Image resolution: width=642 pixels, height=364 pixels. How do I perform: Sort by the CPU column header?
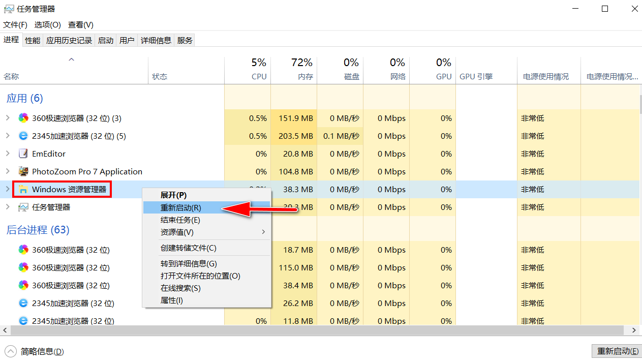[x=248, y=71]
